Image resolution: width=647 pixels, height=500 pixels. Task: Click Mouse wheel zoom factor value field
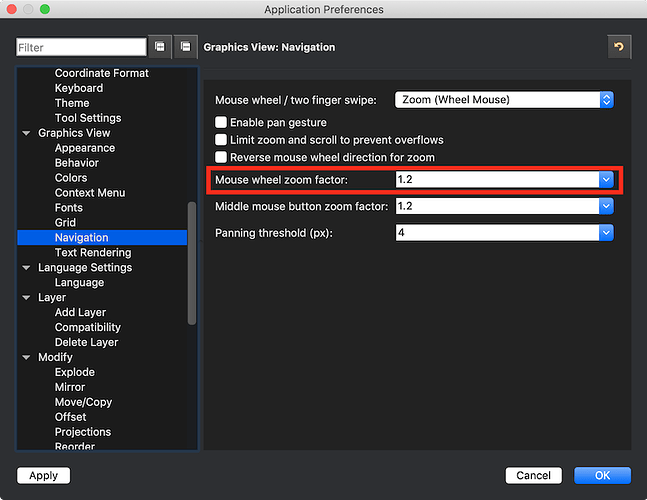click(x=497, y=179)
